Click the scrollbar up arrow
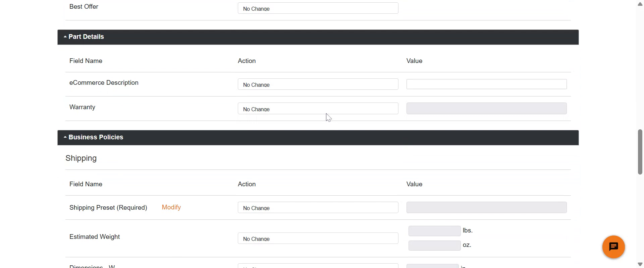The width and height of the screenshot is (644, 268). click(x=640, y=4)
